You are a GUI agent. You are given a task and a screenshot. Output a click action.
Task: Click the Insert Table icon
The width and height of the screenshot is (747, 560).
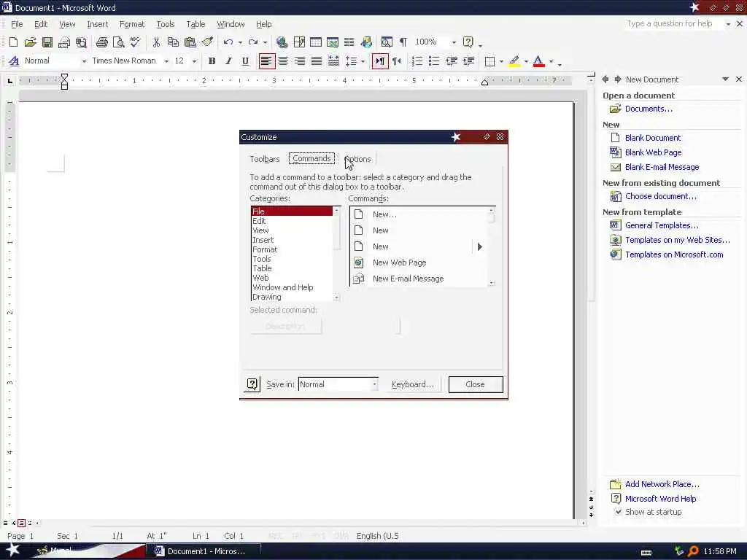click(x=316, y=42)
